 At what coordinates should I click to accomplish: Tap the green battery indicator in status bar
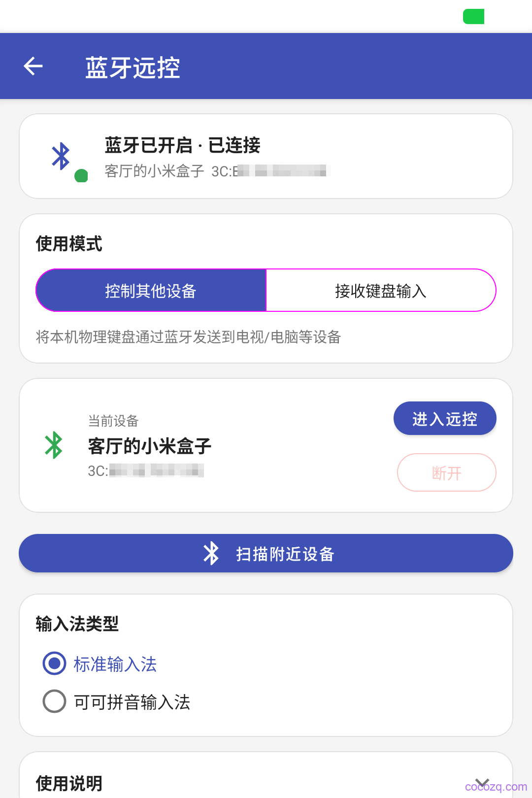[473, 16]
